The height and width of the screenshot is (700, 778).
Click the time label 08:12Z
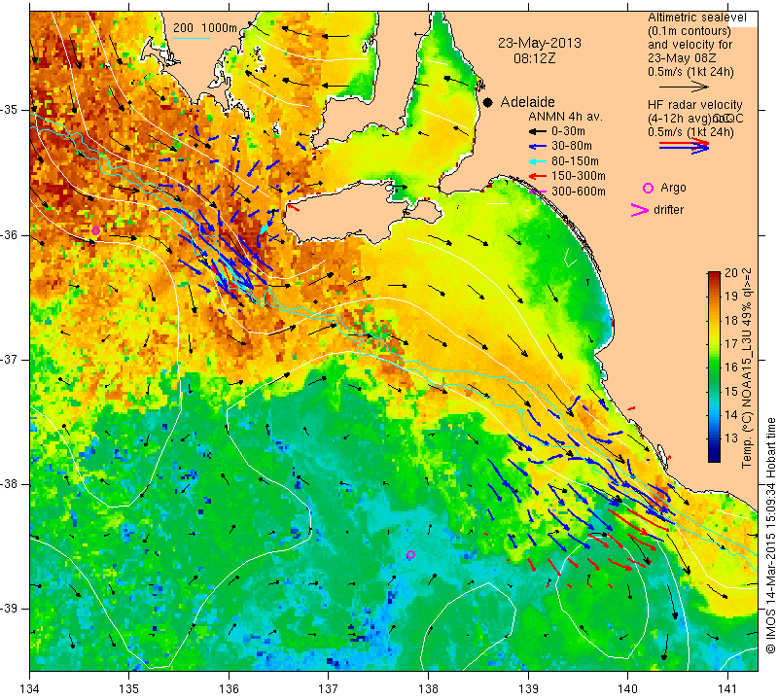534,58
